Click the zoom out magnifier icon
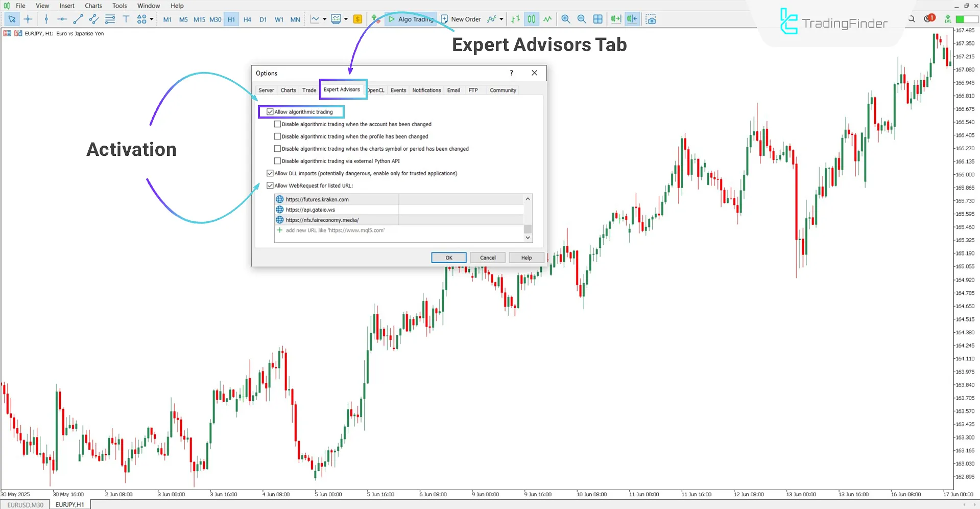Screen dimensions: 980x509 pyautogui.click(x=581, y=19)
